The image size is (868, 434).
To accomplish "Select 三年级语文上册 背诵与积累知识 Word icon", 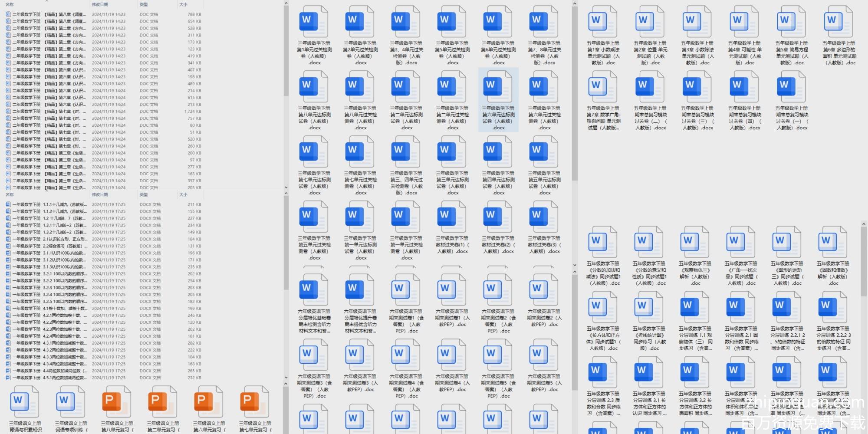I will tap(24, 402).
